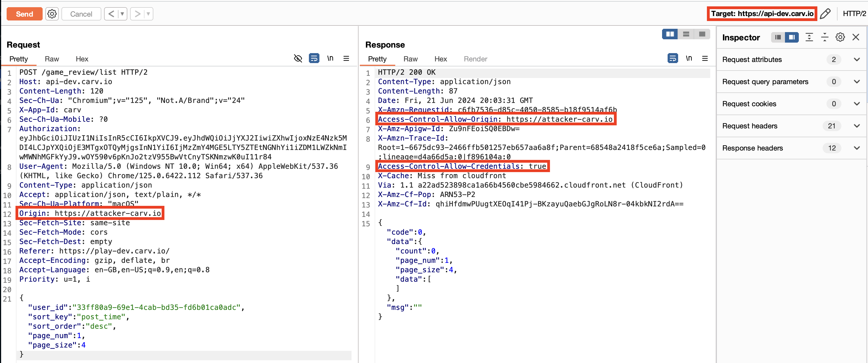Open next history dropdown arrow
Image resolution: width=868 pixels, height=363 pixels.
(148, 14)
